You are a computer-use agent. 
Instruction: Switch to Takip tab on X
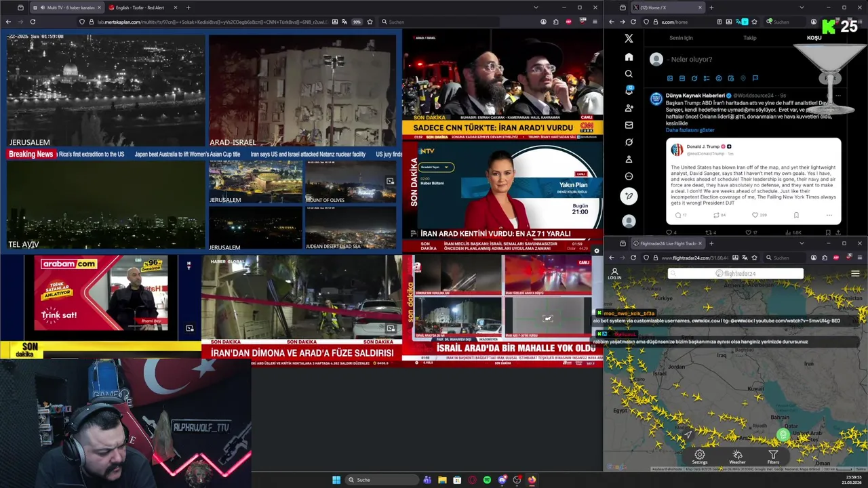tap(749, 38)
